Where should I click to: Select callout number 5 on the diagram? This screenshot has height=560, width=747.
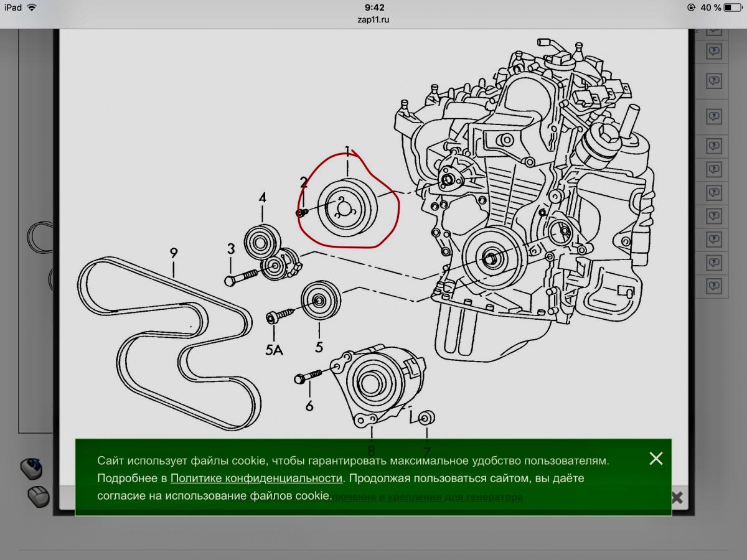click(319, 347)
